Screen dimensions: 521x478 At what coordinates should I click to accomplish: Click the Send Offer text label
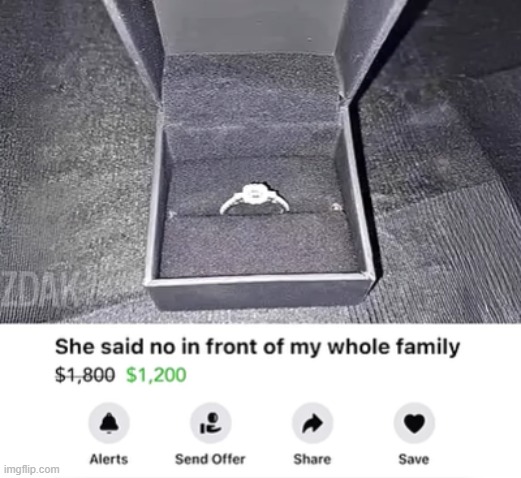[210, 459]
